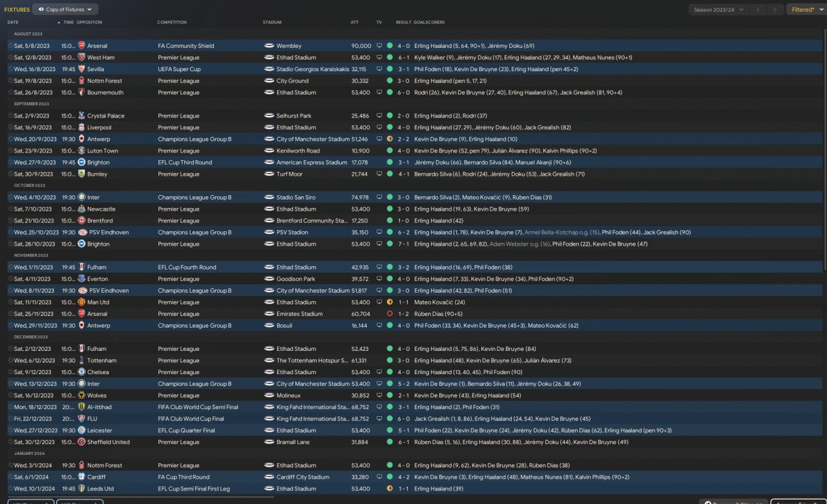The height and width of the screenshot is (504, 827).
Task: Go to the next season with the right arrow
Action: pyautogui.click(x=776, y=10)
